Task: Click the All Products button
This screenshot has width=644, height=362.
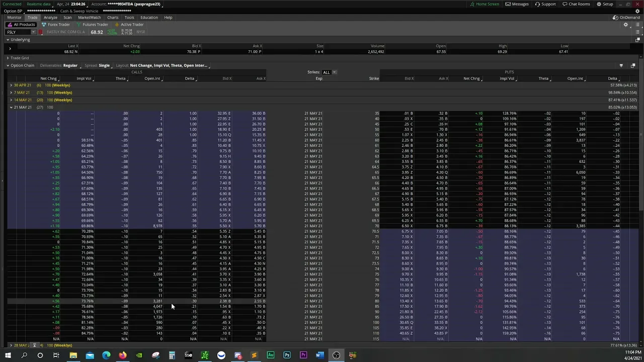Action: pyautogui.click(x=22, y=25)
